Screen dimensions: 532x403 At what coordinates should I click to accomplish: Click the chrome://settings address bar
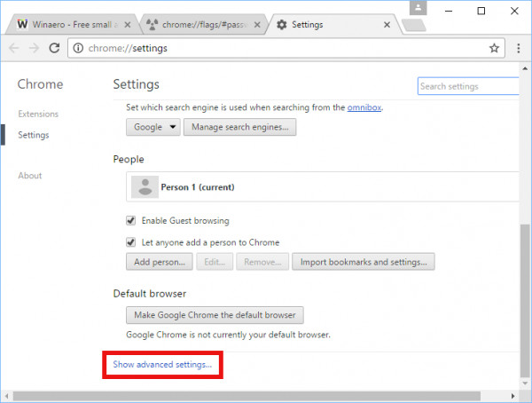tap(286, 48)
